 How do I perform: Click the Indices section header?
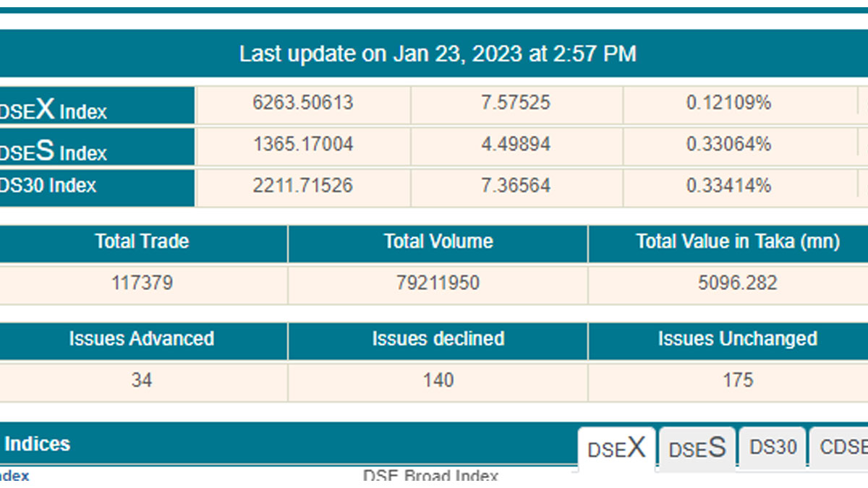click(38, 444)
